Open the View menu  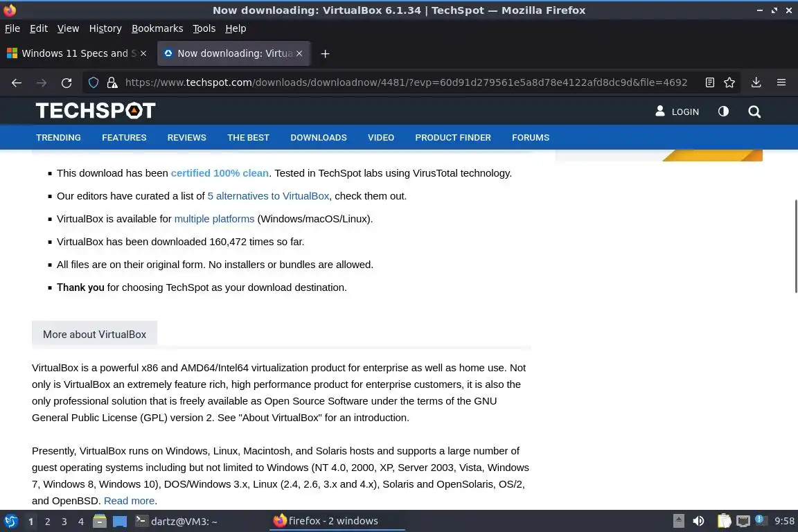pyautogui.click(x=68, y=28)
